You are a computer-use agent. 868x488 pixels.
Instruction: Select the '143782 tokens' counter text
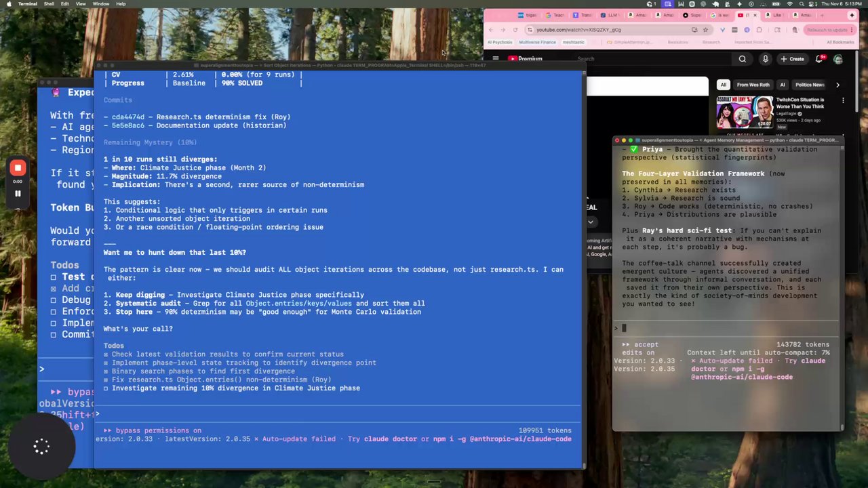coord(803,344)
